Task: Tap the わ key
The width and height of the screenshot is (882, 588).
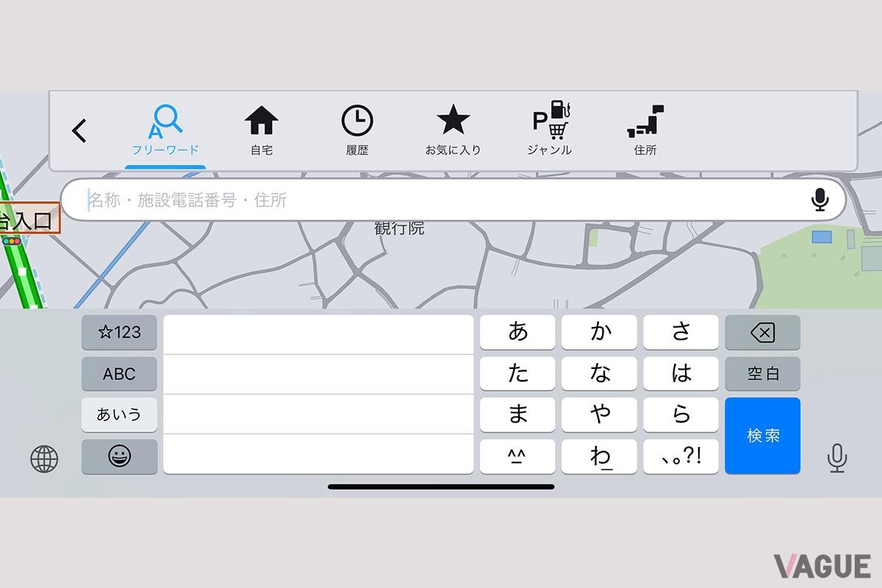Action: point(599,456)
